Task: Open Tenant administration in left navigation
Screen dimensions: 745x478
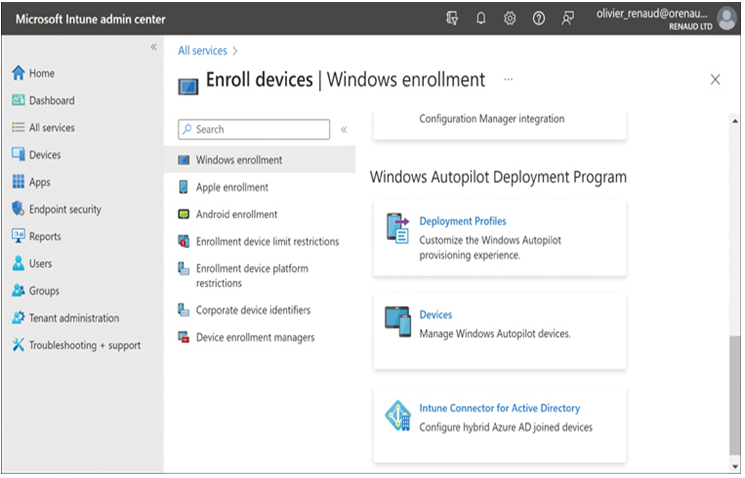Action: click(75, 318)
